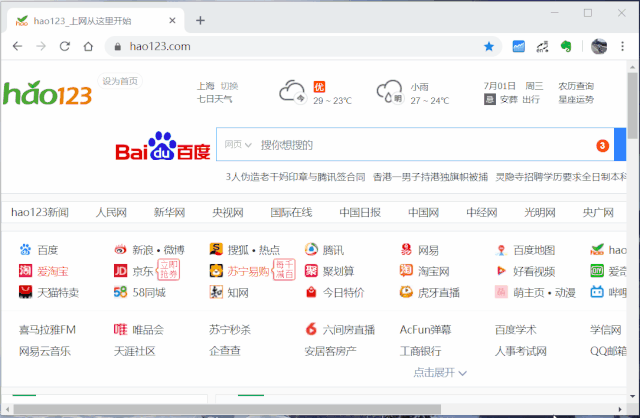
Task: Open the 中国网 nav link
Action: tap(423, 212)
